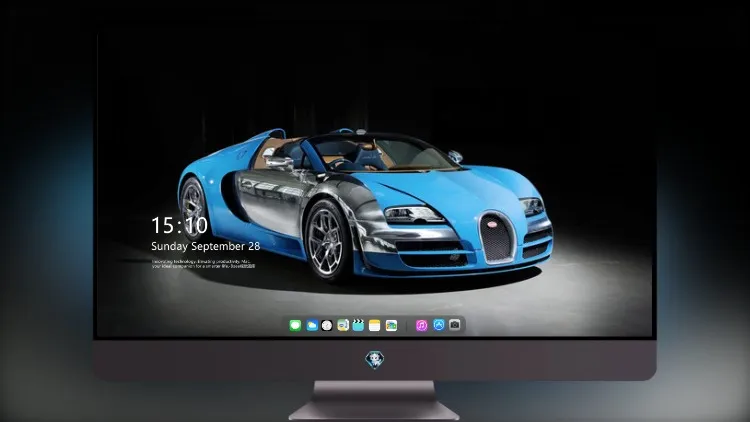
Task: Open the Weather app in dock
Action: pyautogui.click(x=312, y=325)
